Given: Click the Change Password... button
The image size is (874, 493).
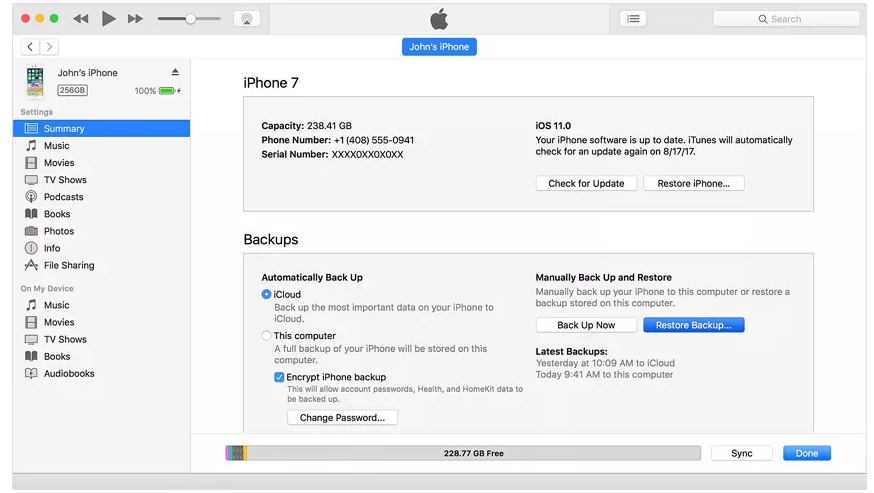Looking at the screenshot, I should (342, 418).
